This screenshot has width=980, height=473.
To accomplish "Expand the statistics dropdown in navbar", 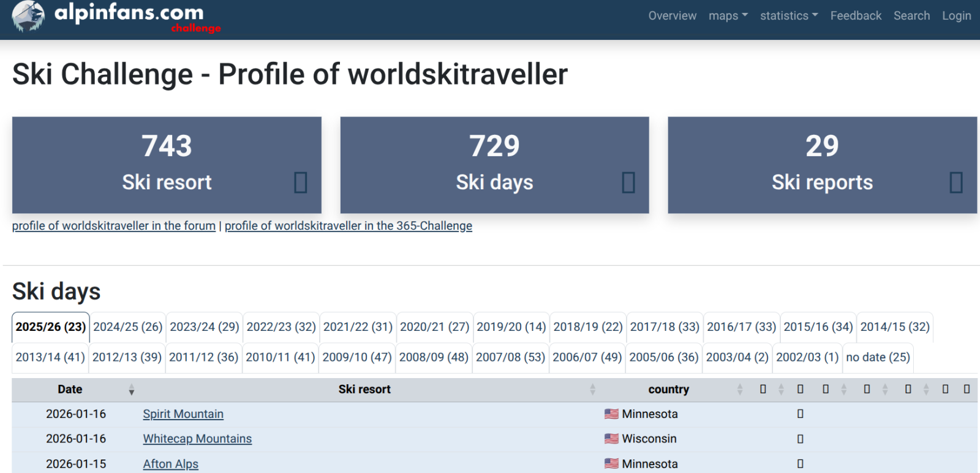I will click(x=788, y=16).
